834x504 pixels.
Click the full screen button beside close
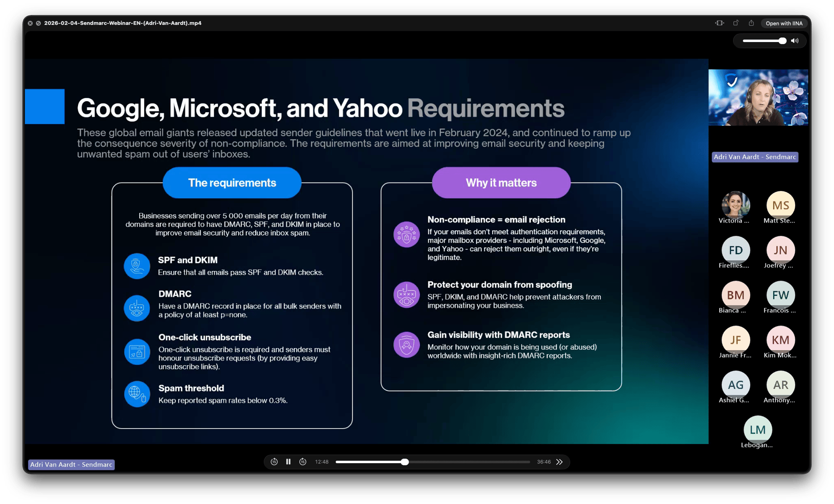coord(38,23)
